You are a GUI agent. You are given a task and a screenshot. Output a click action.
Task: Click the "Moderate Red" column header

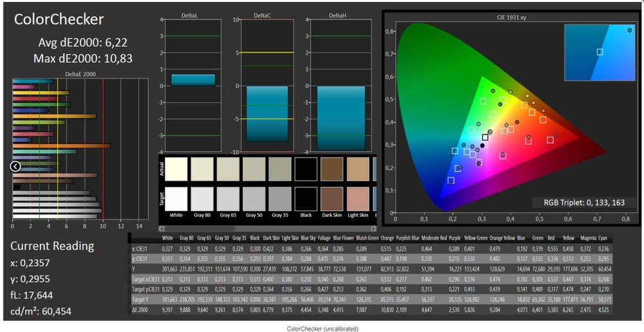(433, 238)
